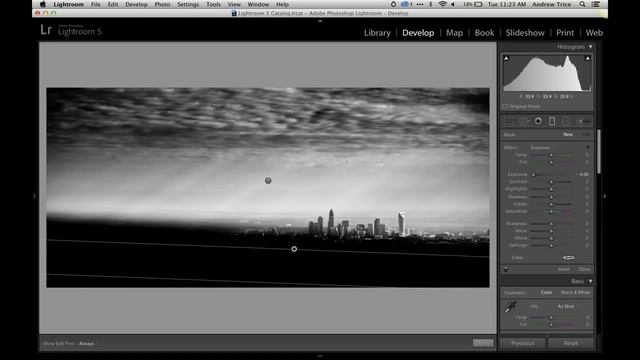Click the filter Color swatch box
Screen dimensions: 640x360
coord(569,258)
